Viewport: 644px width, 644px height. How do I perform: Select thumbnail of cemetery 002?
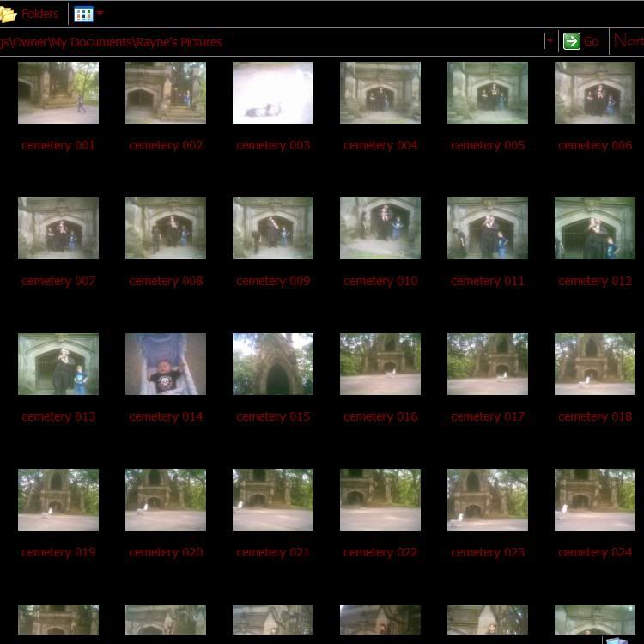tap(166, 93)
